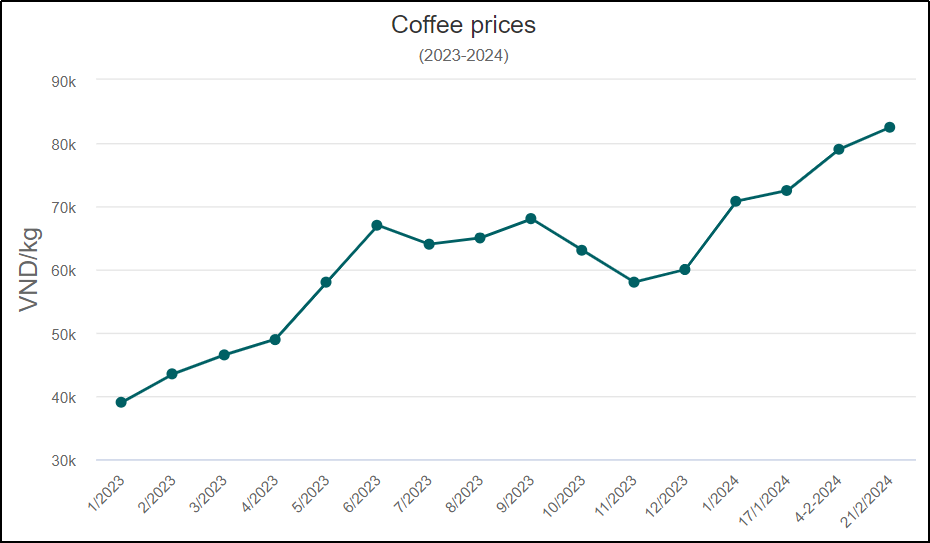Viewport: 930px width, 543px height.
Task: Click the 17/1/2024 data point marker
Action: 787,190
